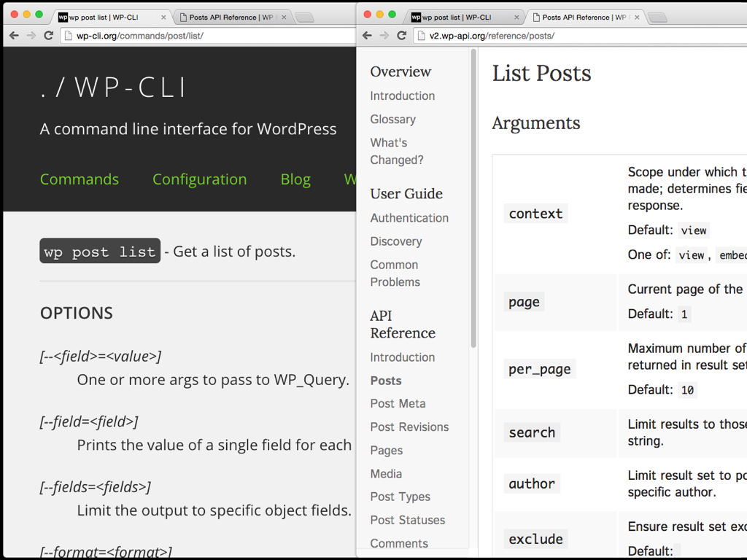Viewport: 747px width, 560px height.
Task: Close the left browser window with the red button
Action: coord(15,15)
